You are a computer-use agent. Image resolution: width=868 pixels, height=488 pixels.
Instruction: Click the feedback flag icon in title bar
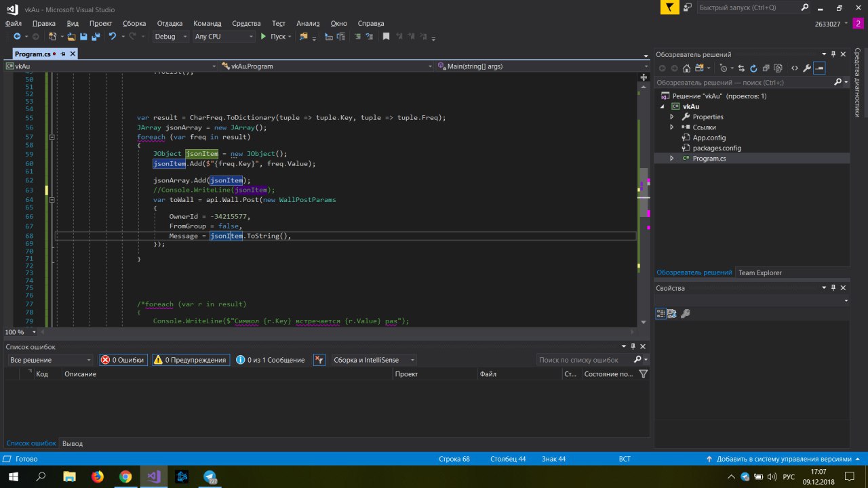pos(670,7)
